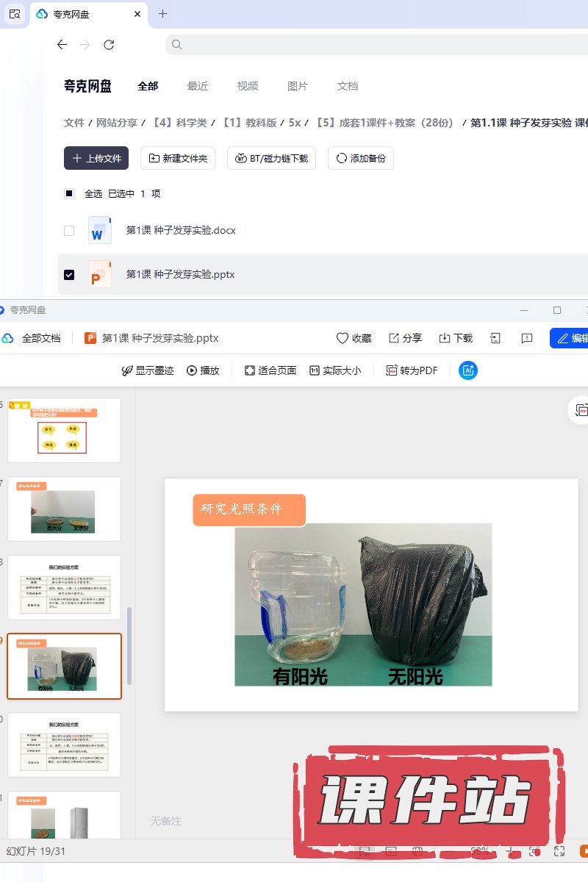
Task: Enter fullscreen via status bar icon
Action: [x=559, y=851]
